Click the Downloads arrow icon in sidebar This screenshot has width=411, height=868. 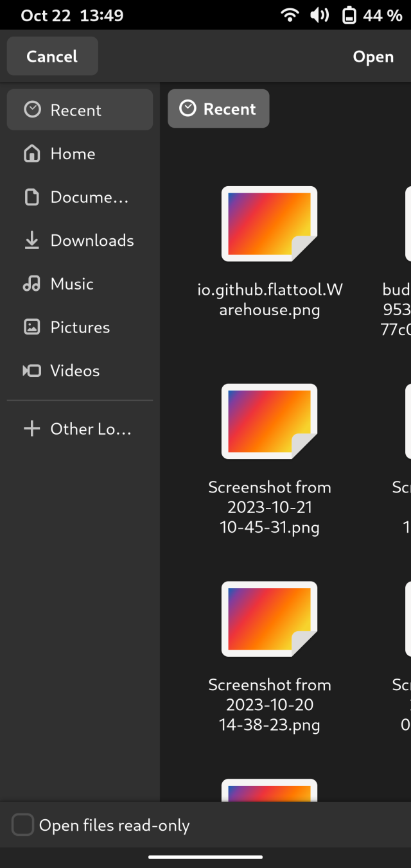click(31, 240)
